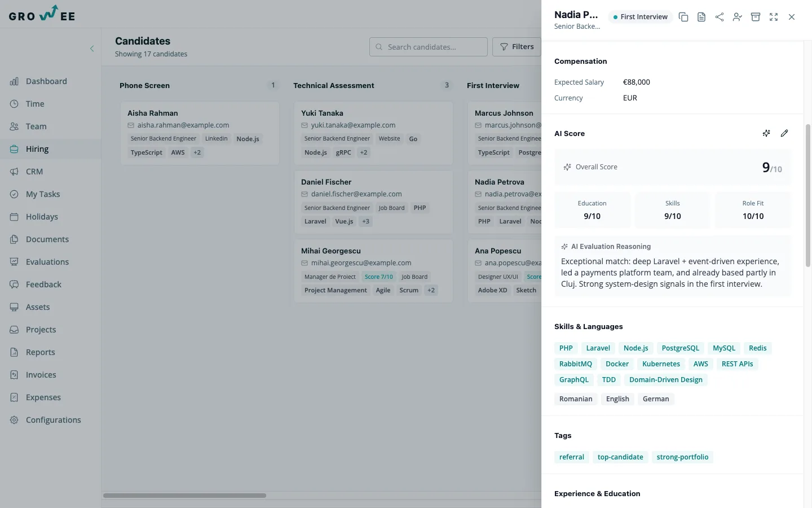Open the document icon in candidate header

point(701,17)
